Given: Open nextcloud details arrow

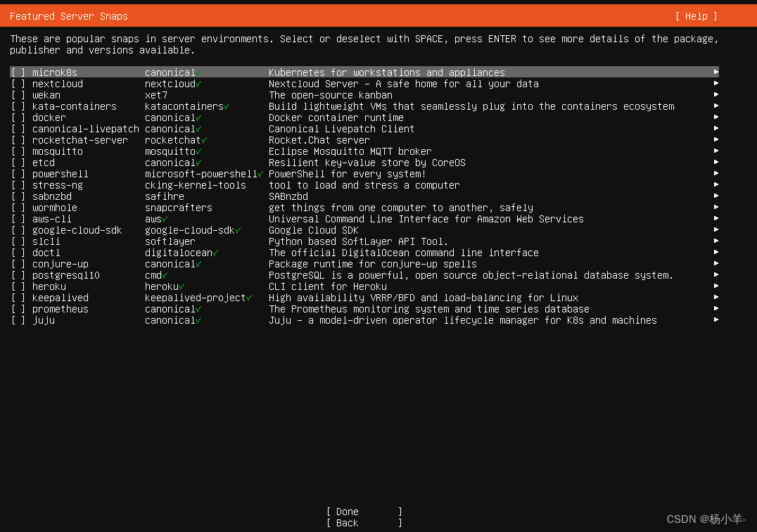Looking at the screenshot, I should click(716, 83).
